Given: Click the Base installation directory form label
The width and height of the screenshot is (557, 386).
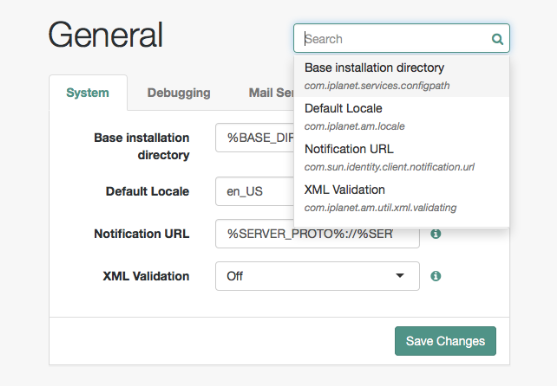Looking at the screenshot, I should tap(142, 146).
